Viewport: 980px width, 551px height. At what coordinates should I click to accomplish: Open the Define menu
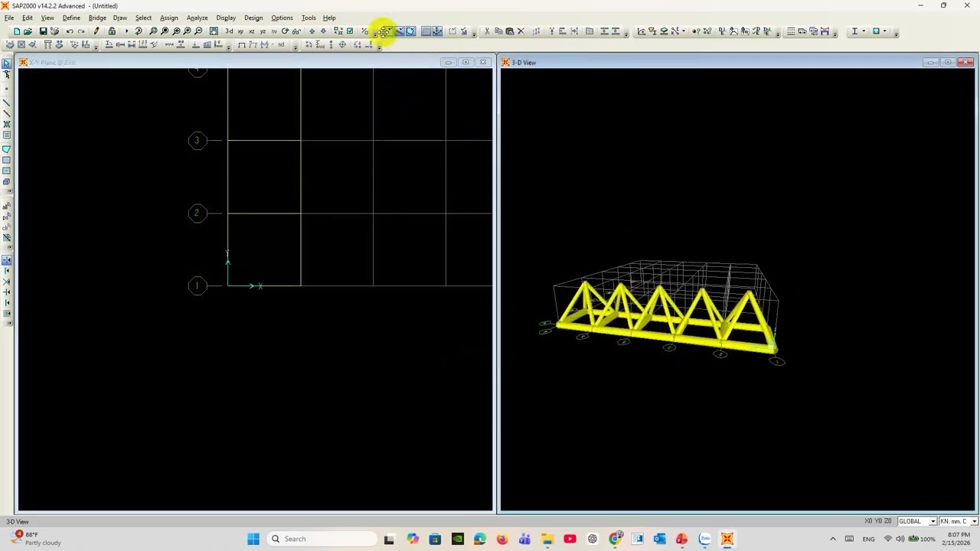coord(71,18)
